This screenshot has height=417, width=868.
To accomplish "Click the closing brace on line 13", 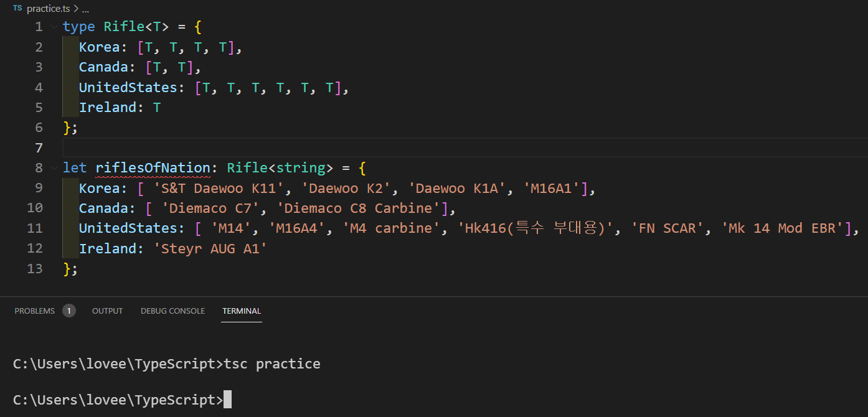I will tap(67, 269).
